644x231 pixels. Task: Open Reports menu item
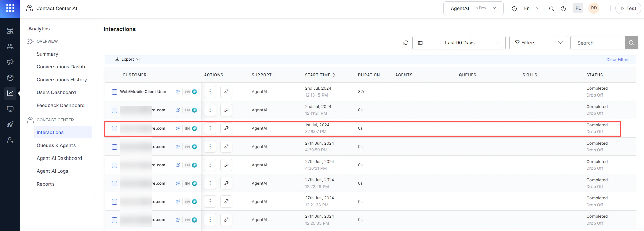tap(45, 184)
